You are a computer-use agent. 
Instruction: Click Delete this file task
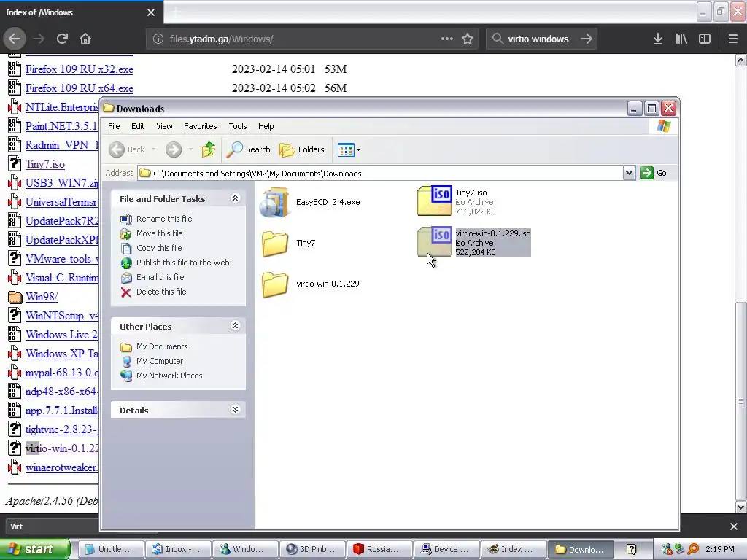tap(161, 292)
